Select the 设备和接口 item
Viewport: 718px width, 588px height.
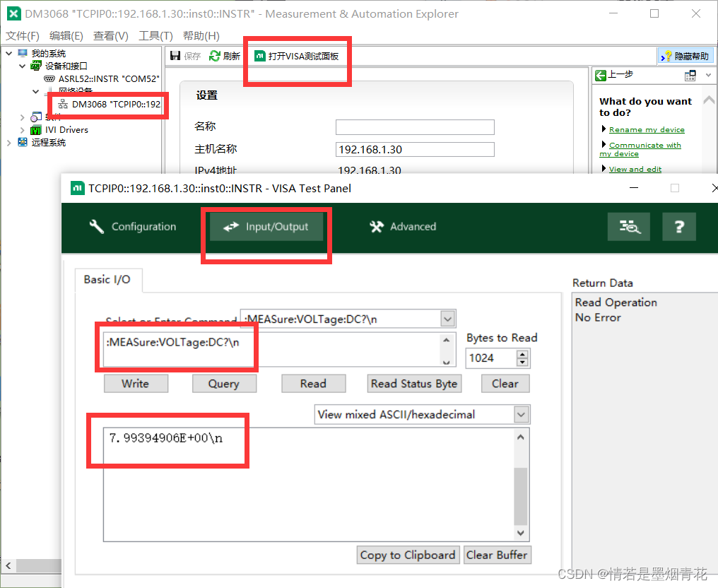pos(59,66)
